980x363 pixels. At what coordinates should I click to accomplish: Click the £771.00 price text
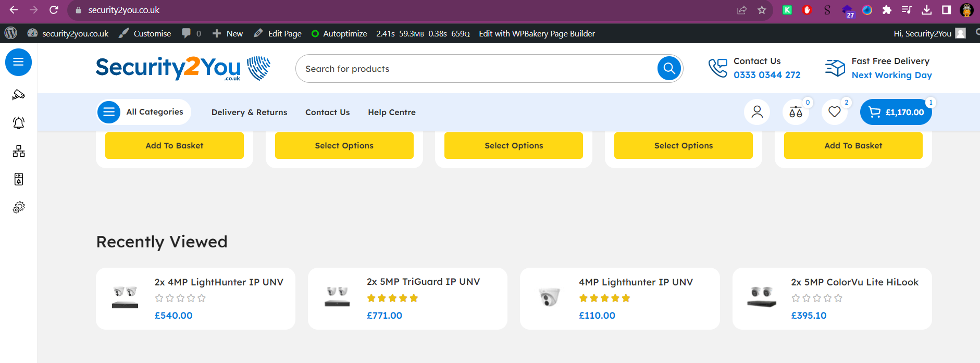pos(384,316)
